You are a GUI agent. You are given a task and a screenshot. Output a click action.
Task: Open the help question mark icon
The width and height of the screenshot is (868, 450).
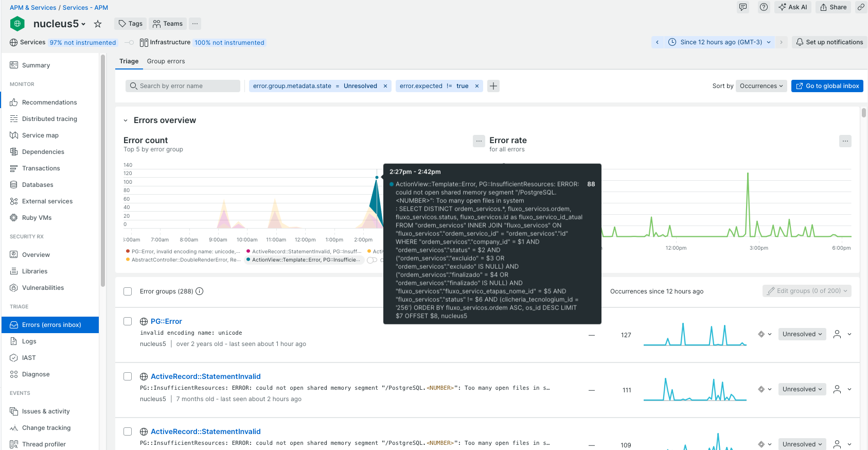pos(764,7)
